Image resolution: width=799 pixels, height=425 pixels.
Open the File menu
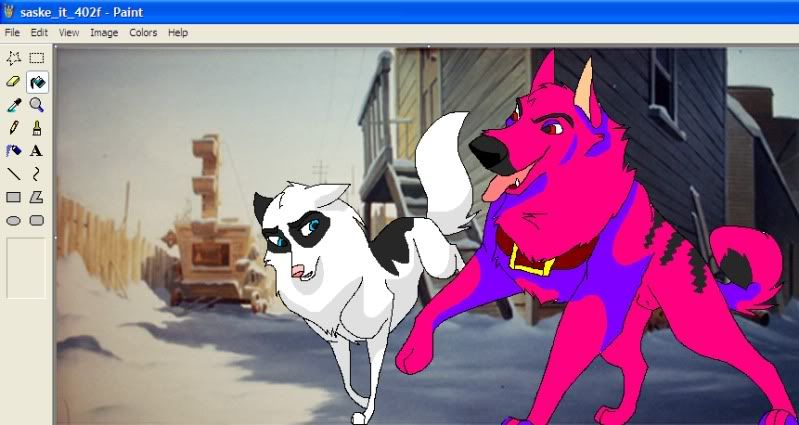(12, 33)
